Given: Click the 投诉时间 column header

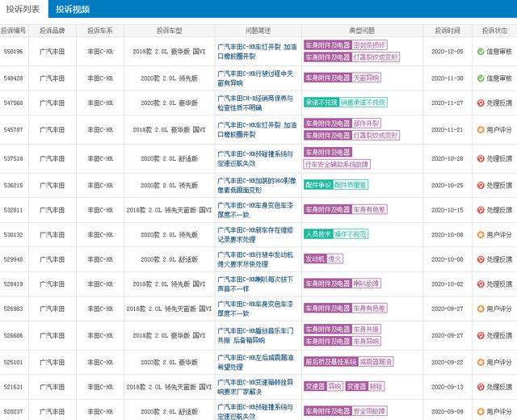Looking at the screenshot, I should (448, 31).
